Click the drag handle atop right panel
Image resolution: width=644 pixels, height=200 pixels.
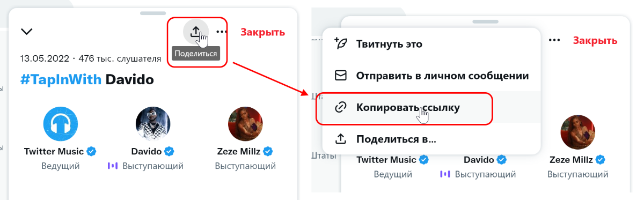(x=486, y=21)
